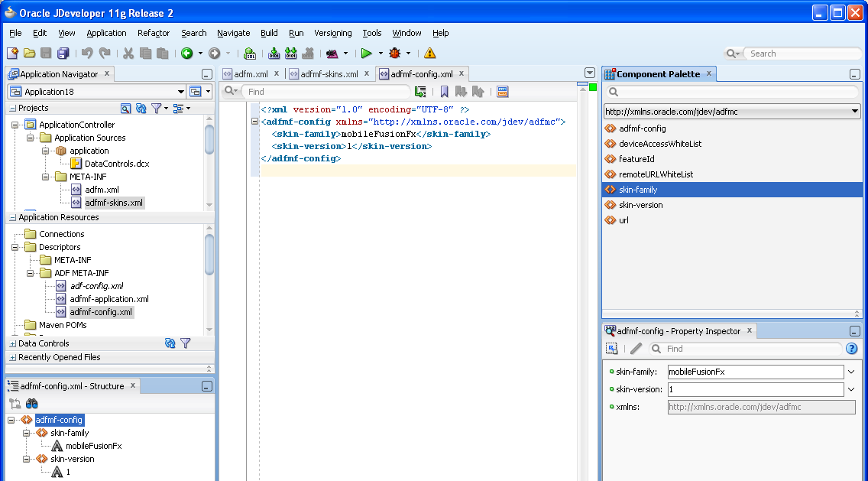Click the yellow warning triangle icon

pyautogui.click(x=429, y=54)
